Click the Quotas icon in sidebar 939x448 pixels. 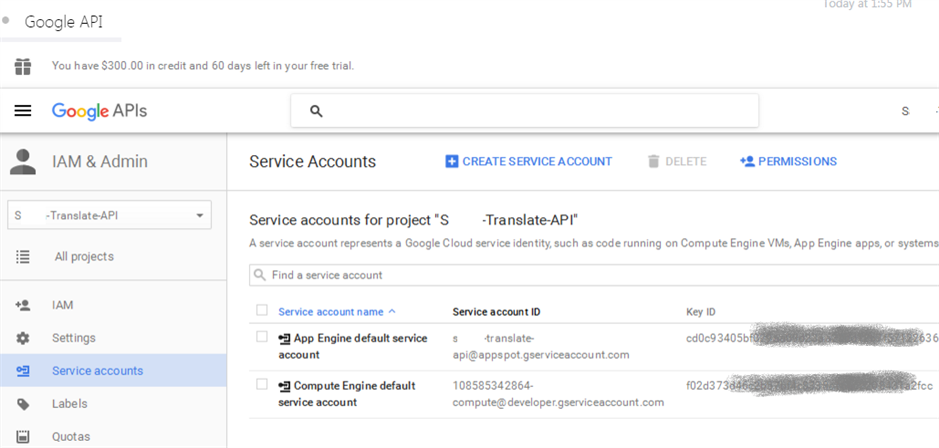23,437
